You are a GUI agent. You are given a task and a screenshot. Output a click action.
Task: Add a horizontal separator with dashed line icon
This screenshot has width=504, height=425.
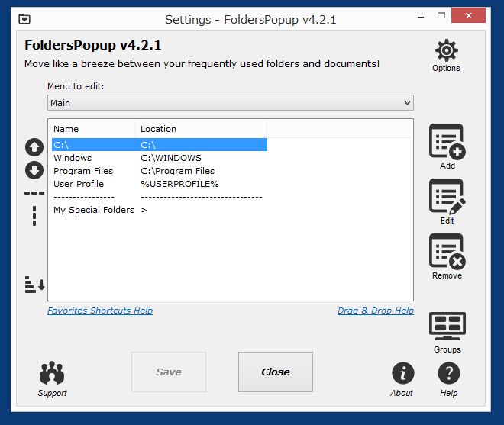click(x=34, y=193)
